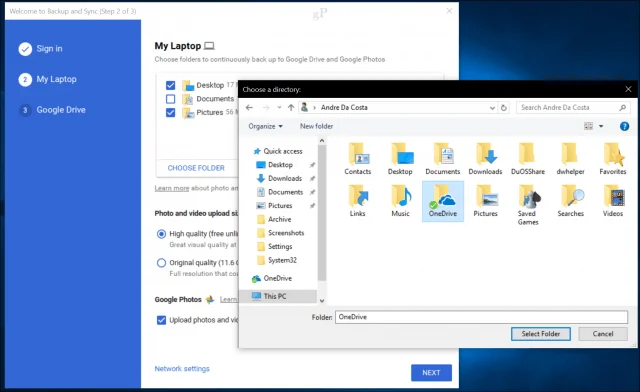Open Pictures under Quick access
640x392 pixels.
point(274,205)
